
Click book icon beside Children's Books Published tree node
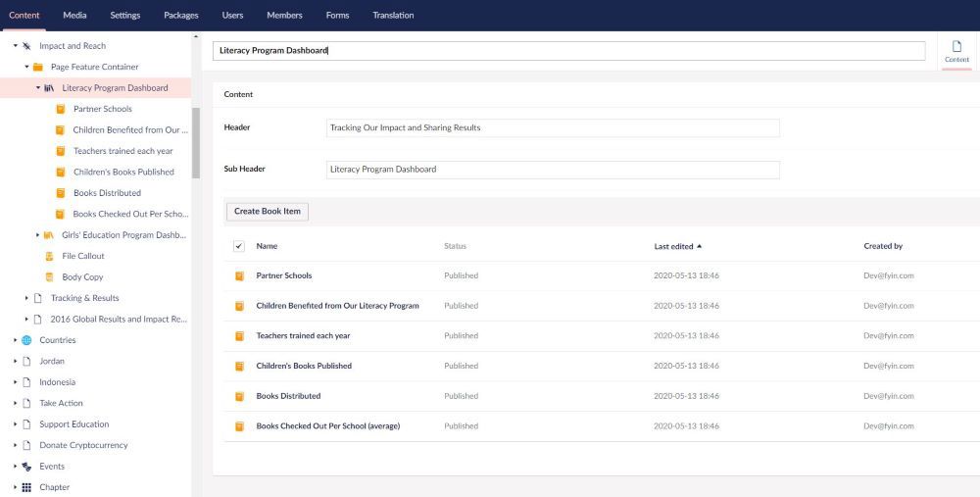61,172
